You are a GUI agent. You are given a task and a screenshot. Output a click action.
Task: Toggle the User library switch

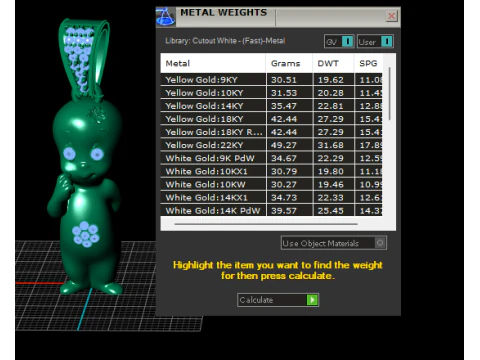pos(375,42)
